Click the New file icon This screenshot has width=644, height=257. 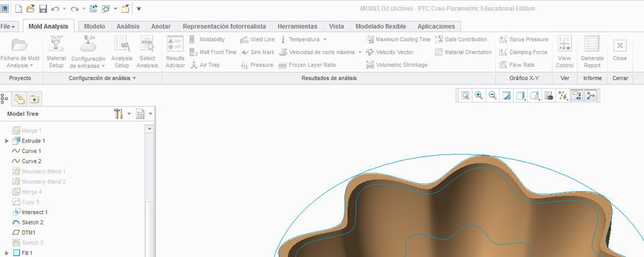click(18, 8)
